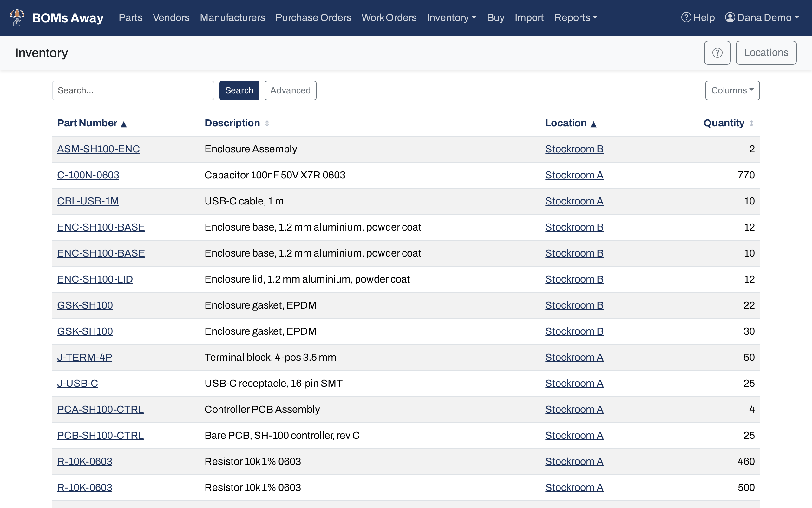Open Advanced search options

(x=290, y=90)
